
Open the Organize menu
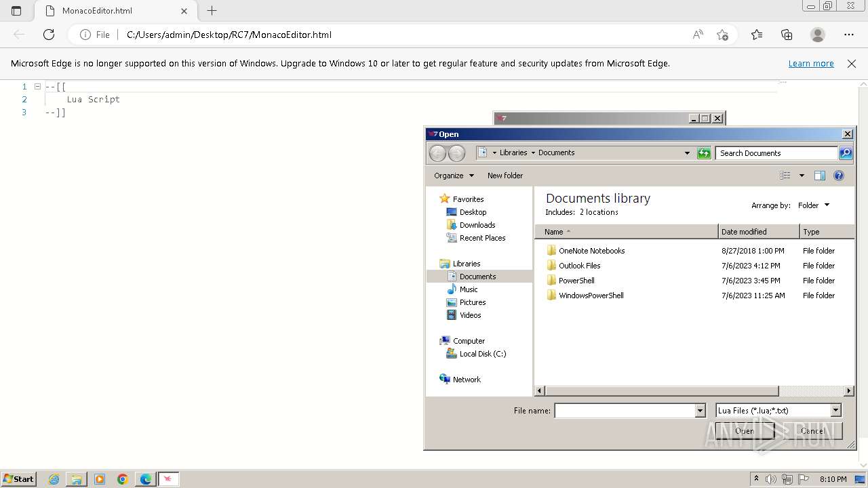(x=454, y=176)
